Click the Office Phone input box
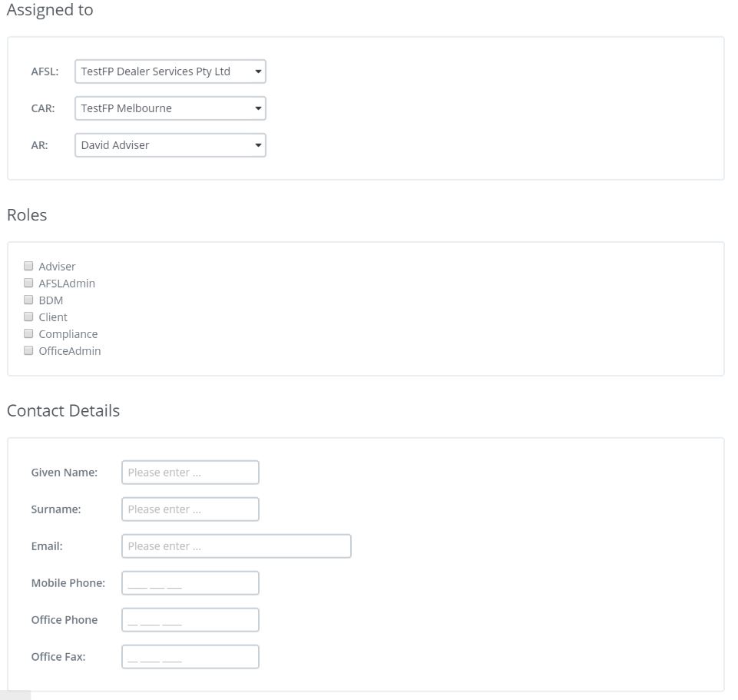Image resolution: width=738 pixels, height=700 pixels. [190, 620]
